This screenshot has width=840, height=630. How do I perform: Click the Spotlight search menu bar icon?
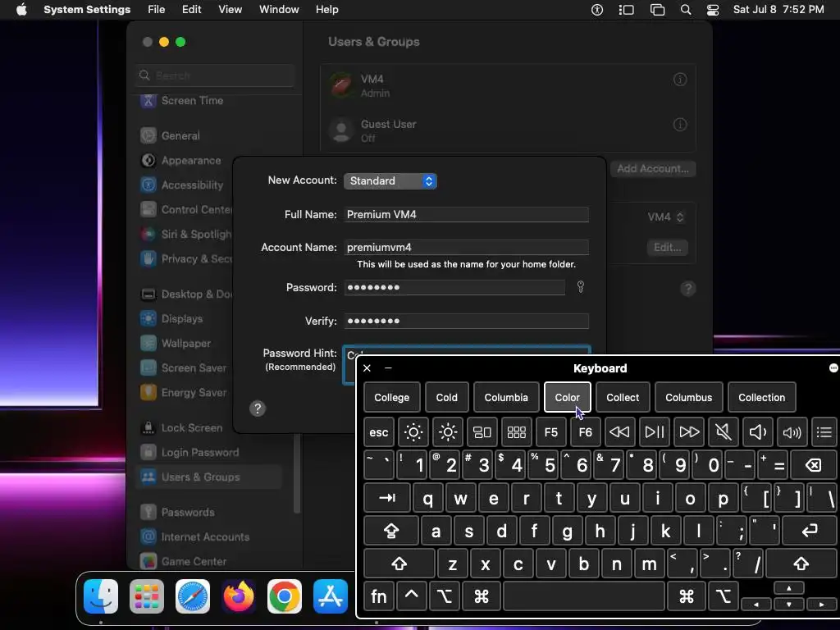(685, 10)
